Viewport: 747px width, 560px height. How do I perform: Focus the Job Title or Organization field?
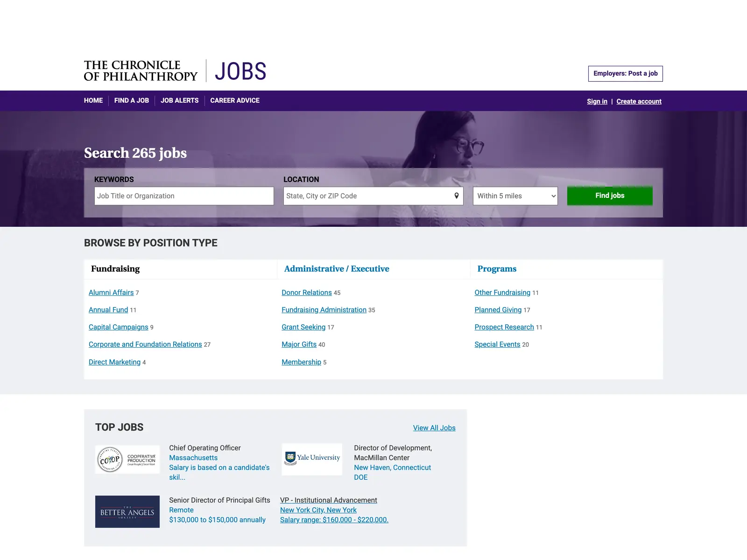click(184, 196)
